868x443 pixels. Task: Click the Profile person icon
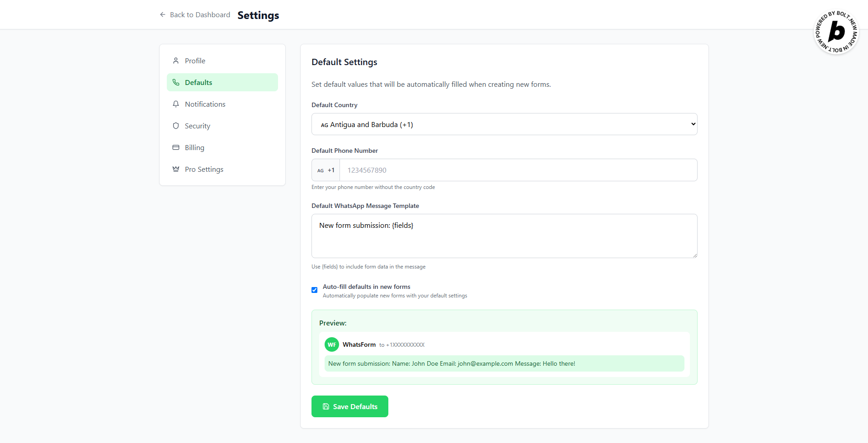[176, 61]
